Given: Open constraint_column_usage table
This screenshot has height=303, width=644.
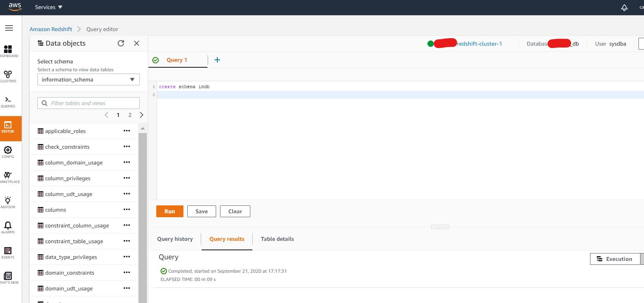Looking at the screenshot, I should (x=77, y=225).
